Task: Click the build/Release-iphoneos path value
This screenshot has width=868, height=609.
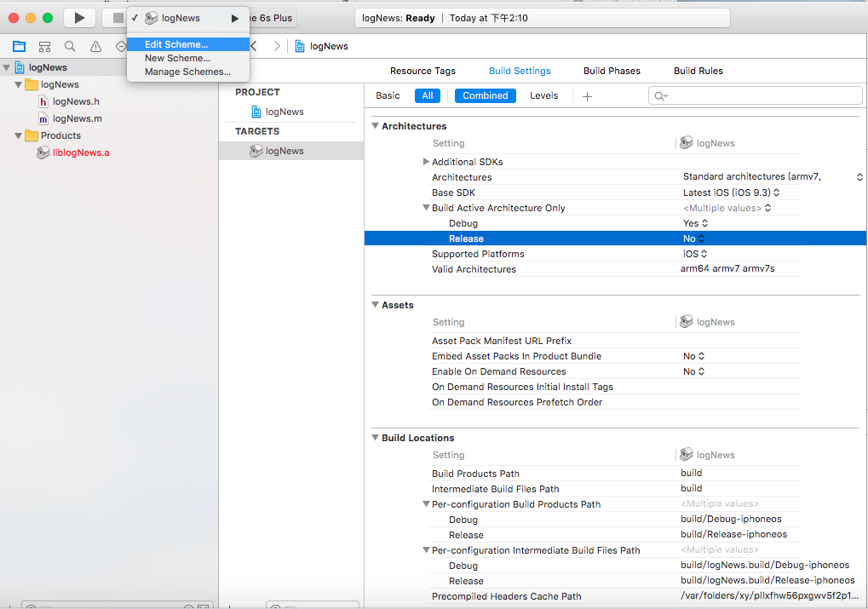Action: point(733,534)
